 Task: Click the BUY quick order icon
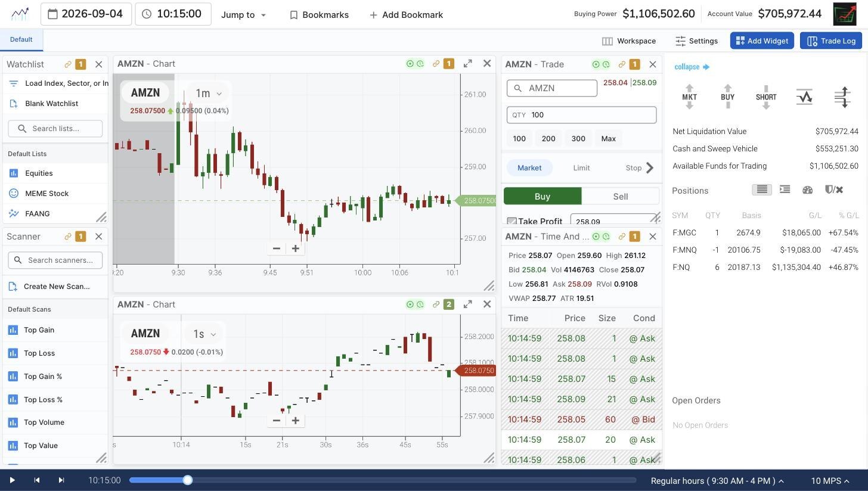pyautogui.click(x=727, y=97)
